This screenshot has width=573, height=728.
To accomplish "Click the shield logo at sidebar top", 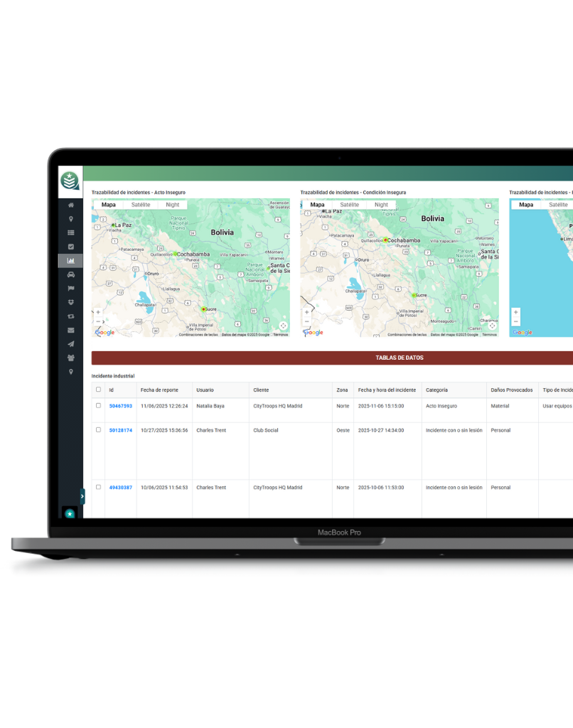I will click(70, 181).
